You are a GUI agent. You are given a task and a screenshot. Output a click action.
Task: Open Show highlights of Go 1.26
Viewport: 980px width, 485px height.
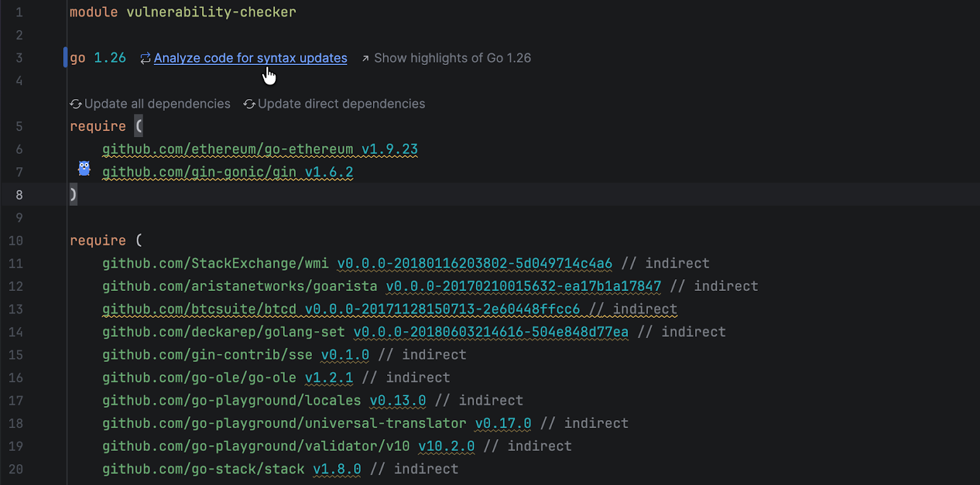coord(452,58)
